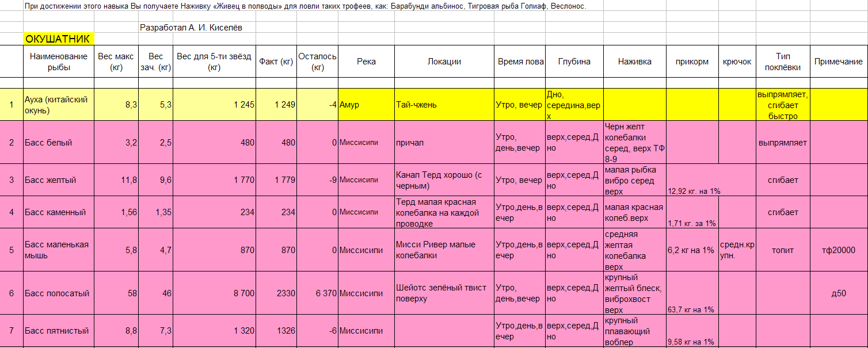Image resolution: width=868 pixels, height=348 pixels.
Task: Select the -9 remaining cell for Басс желтый
Action: [317, 180]
